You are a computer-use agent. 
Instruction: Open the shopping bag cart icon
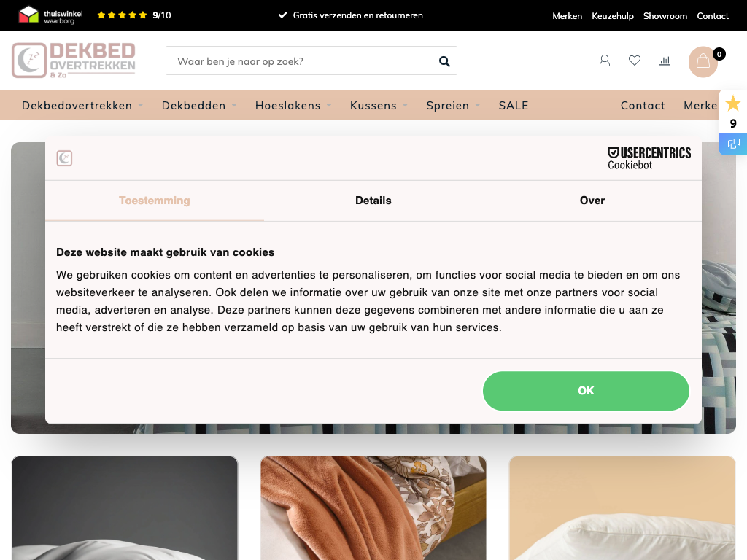(703, 62)
